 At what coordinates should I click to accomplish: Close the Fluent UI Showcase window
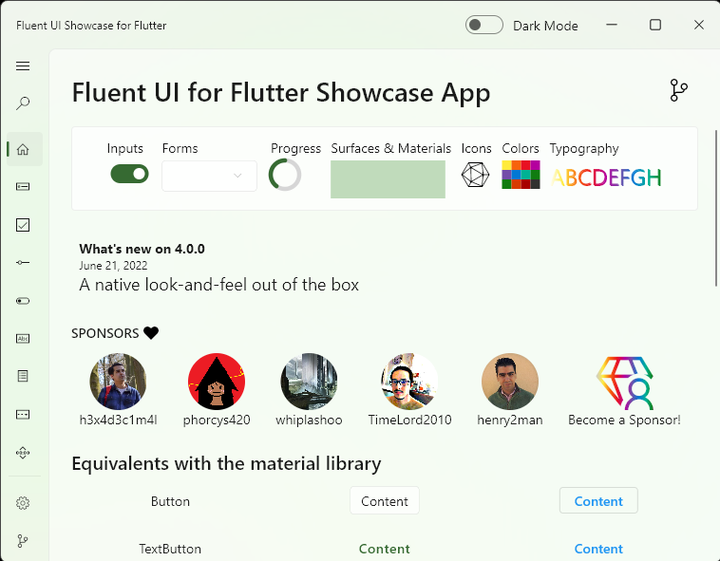699,25
